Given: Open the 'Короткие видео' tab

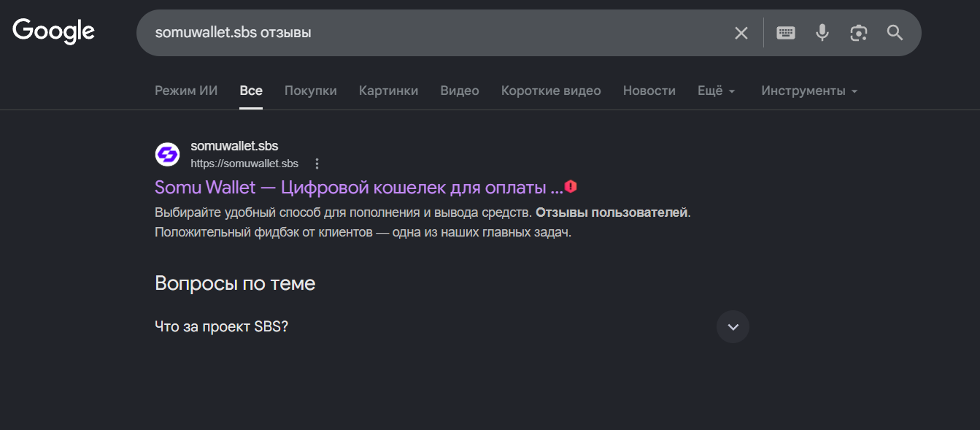Looking at the screenshot, I should [551, 91].
